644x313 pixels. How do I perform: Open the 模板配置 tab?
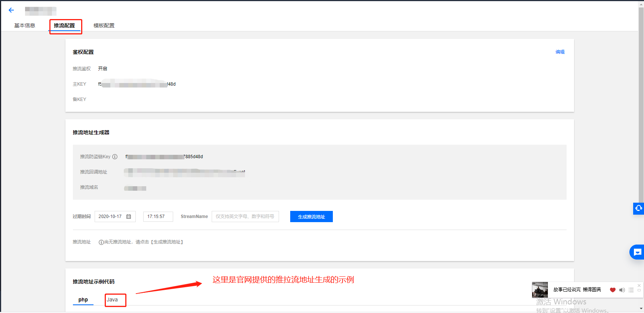point(104,25)
